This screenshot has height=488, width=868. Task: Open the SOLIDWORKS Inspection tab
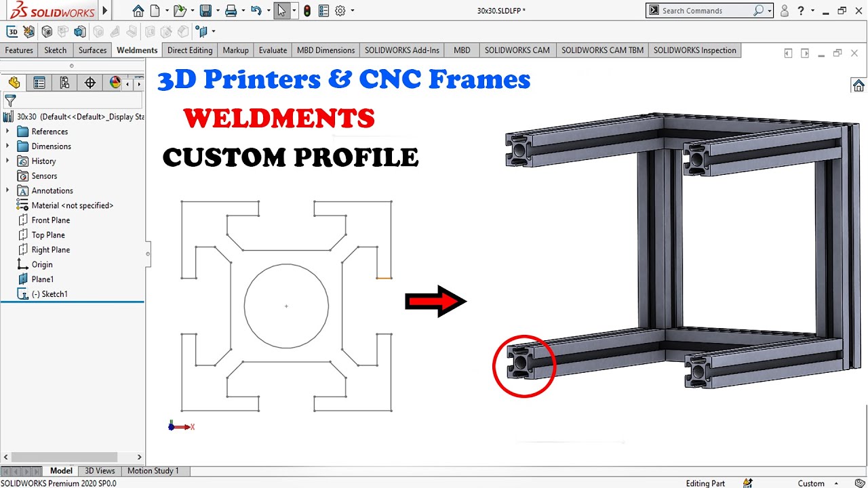(x=694, y=50)
